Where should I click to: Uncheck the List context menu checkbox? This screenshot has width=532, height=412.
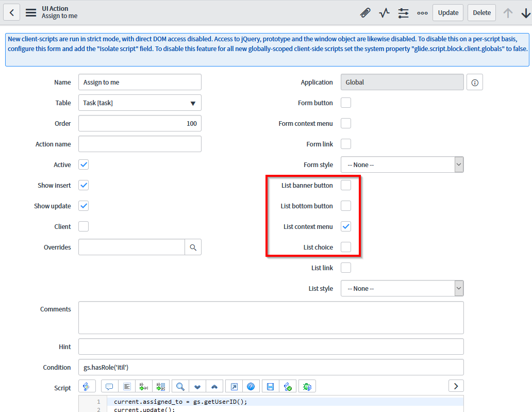click(x=346, y=227)
